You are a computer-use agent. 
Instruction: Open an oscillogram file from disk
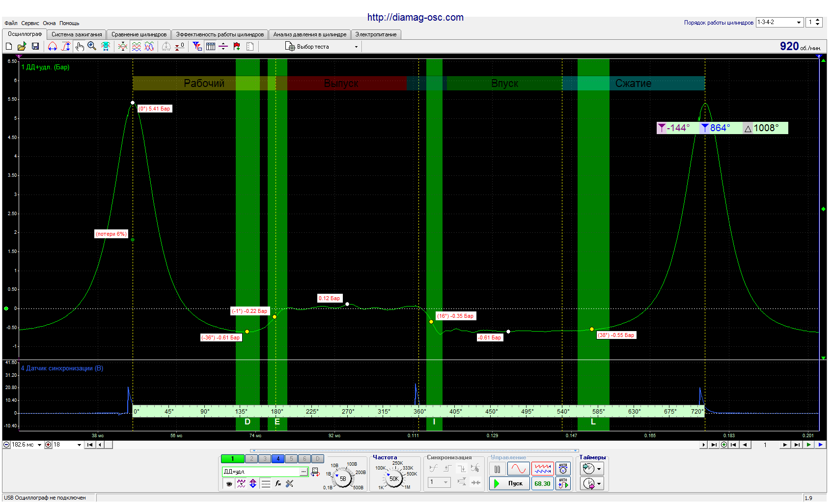pos(22,46)
